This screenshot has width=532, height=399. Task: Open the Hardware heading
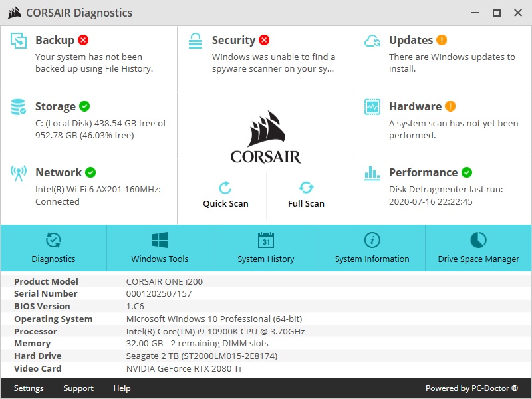coord(415,106)
